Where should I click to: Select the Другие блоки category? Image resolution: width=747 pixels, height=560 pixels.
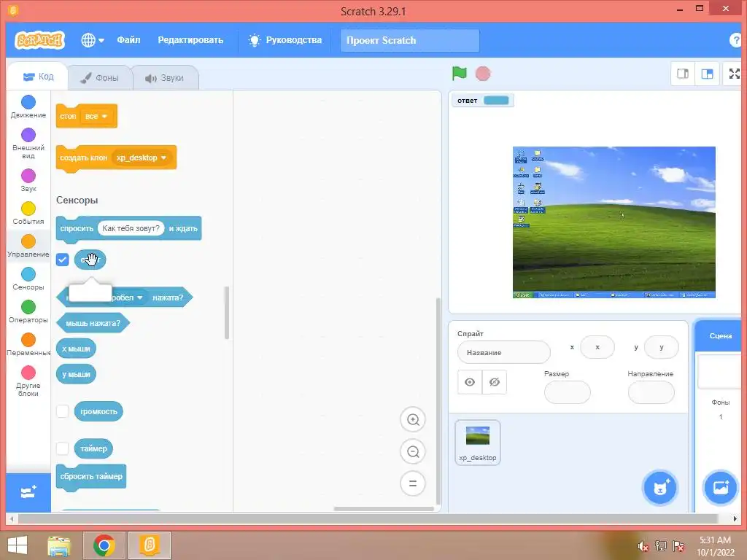(28, 381)
